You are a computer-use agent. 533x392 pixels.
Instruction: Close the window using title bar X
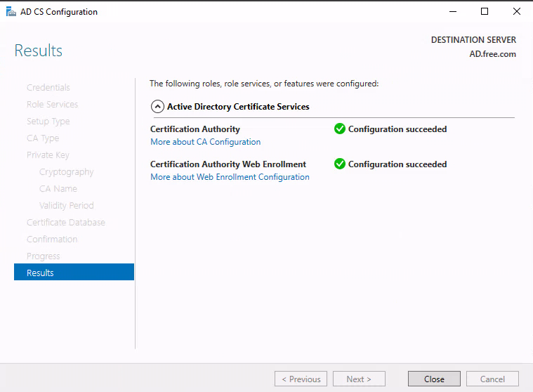[x=516, y=11]
